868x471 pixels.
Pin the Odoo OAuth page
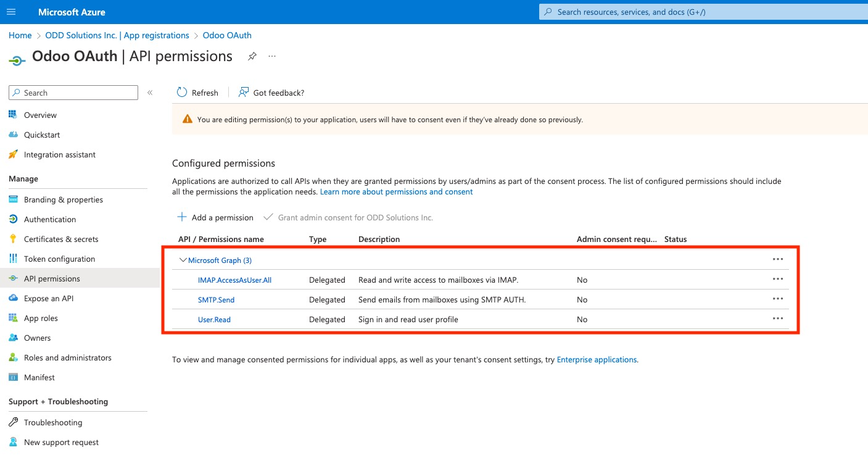click(x=252, y=56)
